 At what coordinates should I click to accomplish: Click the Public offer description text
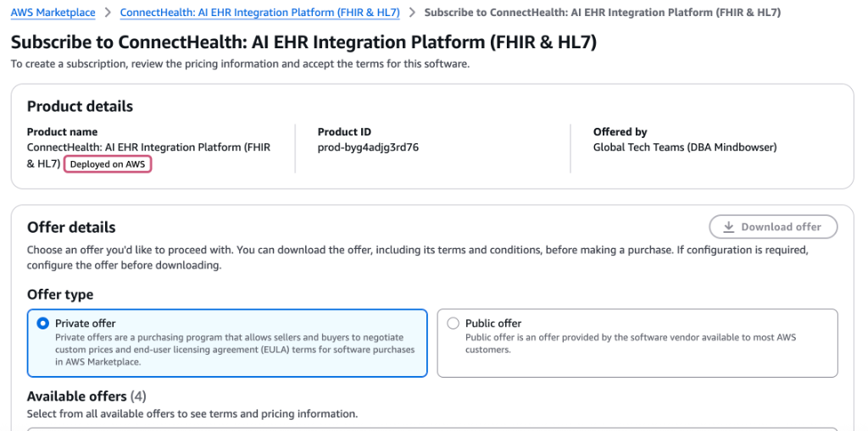(x=630, y=343)
